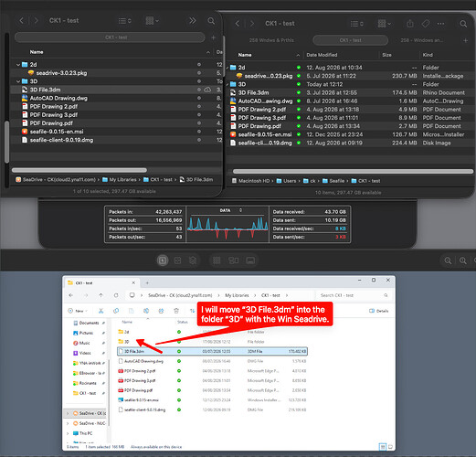
Task: Sort right Finder list by Date Modified
Action: [322, 55]
